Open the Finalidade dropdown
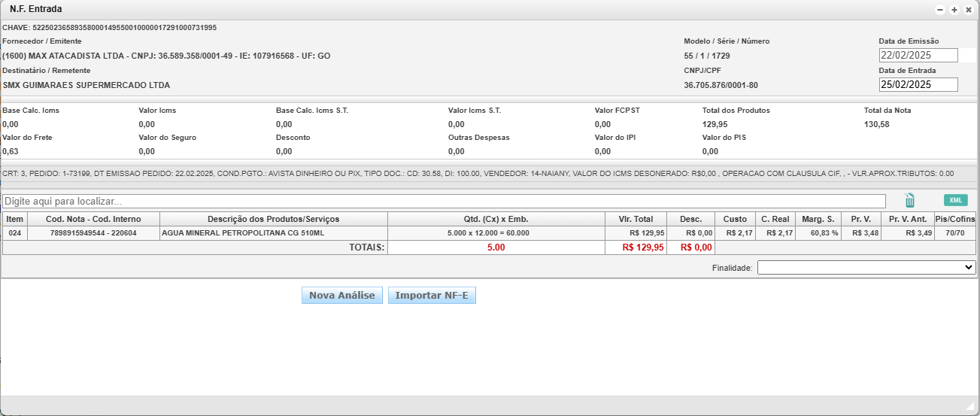 tap(866, 267)
